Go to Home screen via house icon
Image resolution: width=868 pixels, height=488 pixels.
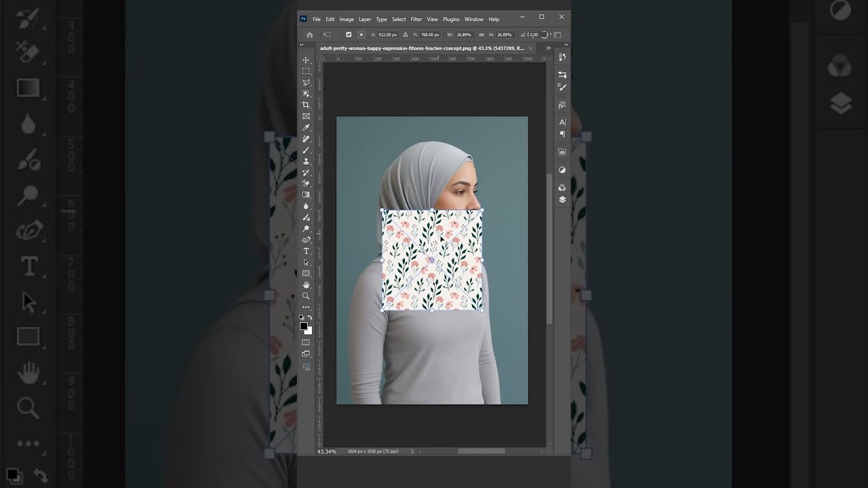pos(310,35)
